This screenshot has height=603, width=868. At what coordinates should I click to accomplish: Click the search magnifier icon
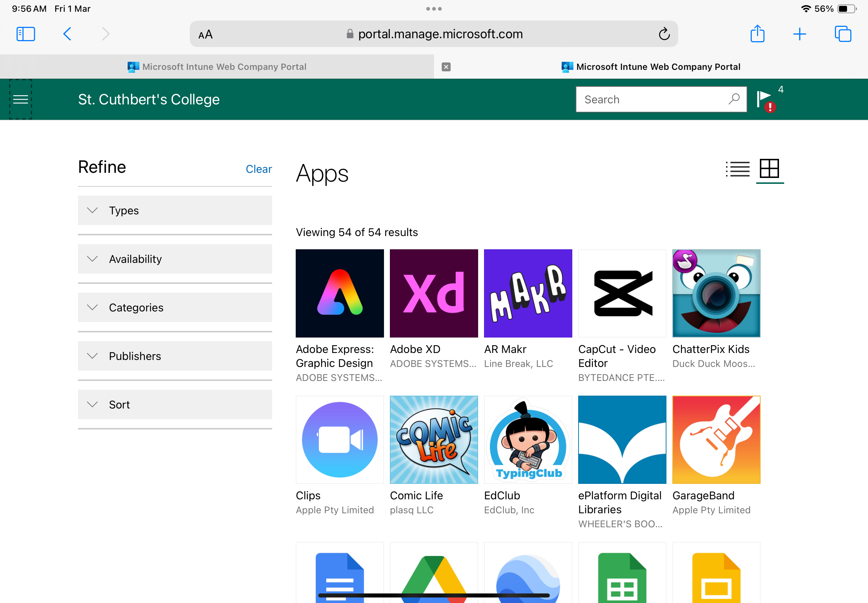tap(734, 99)
